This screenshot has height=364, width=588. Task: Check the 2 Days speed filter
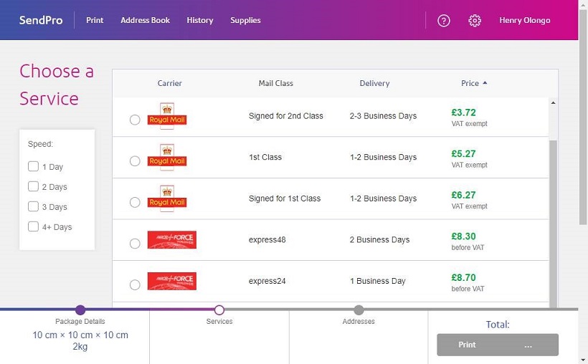34,186
